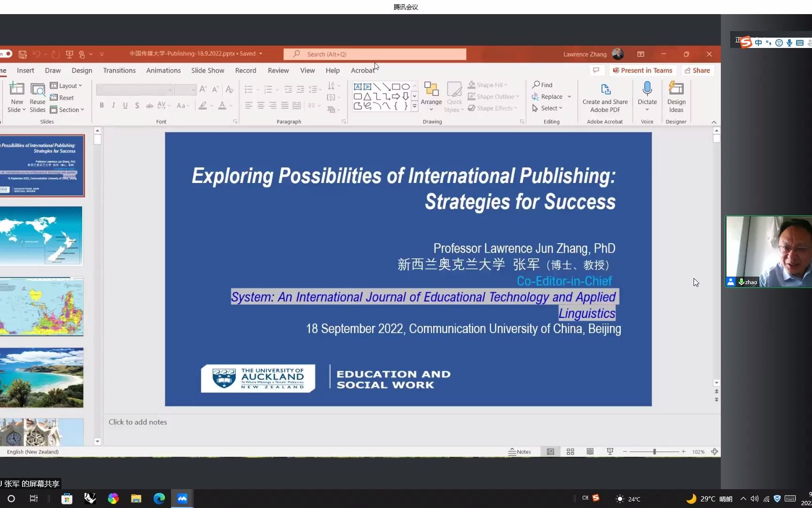Click Present in Teams button
The width and height of the screenshot is (812, 508).
[642, 71]
